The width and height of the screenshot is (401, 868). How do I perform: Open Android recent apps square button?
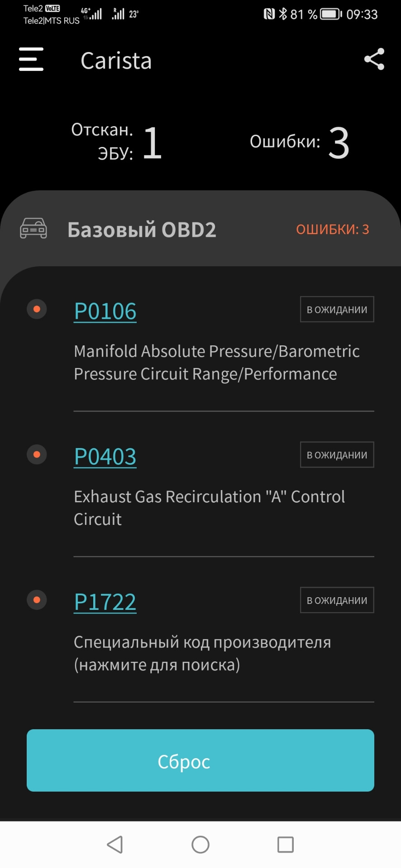[285, 844]
